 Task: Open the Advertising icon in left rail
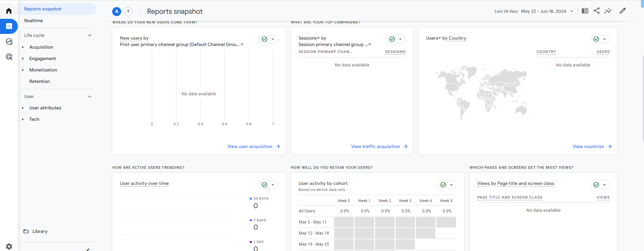9,57
